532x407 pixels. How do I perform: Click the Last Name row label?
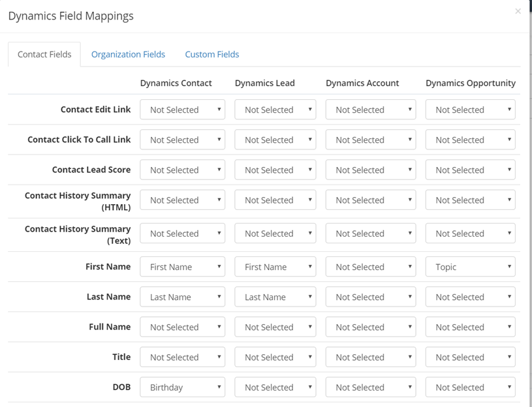(108, 297)
